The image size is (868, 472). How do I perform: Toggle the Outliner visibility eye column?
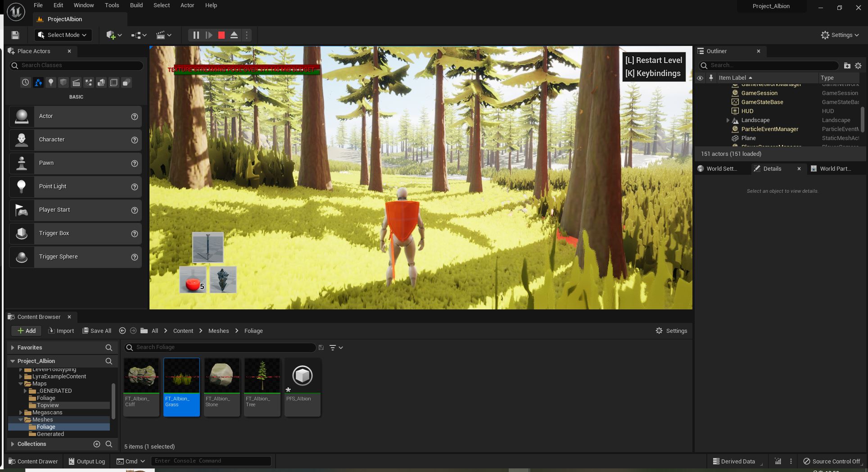click(x=700, y=78)
